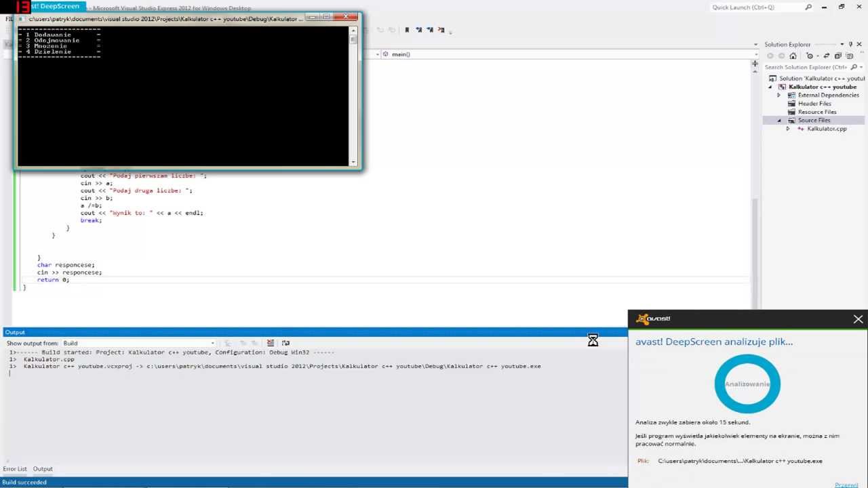Click the Show All Files icon in Solution Explorer
The image size is (868, 488).
point(850,56)
